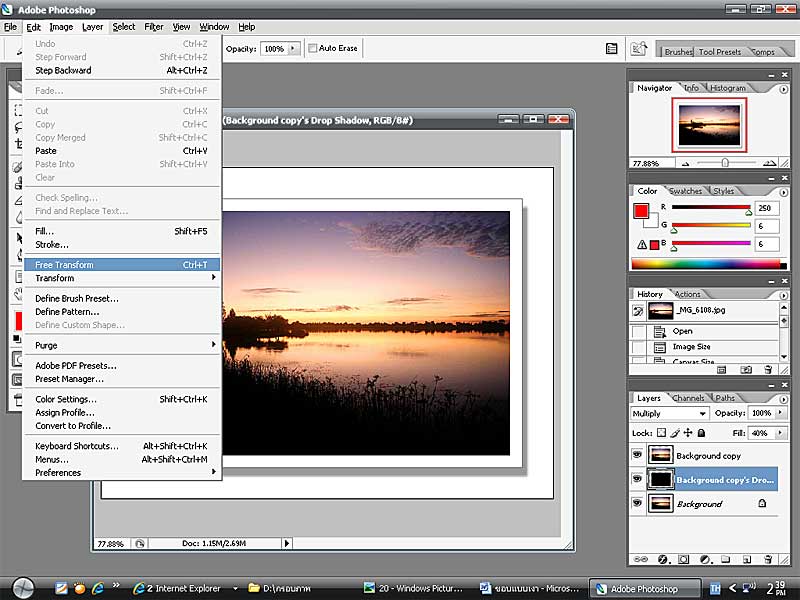Lock transparent pixels in Layers panel
Viewport: 800px width, 600px height.
pos(661,433)
